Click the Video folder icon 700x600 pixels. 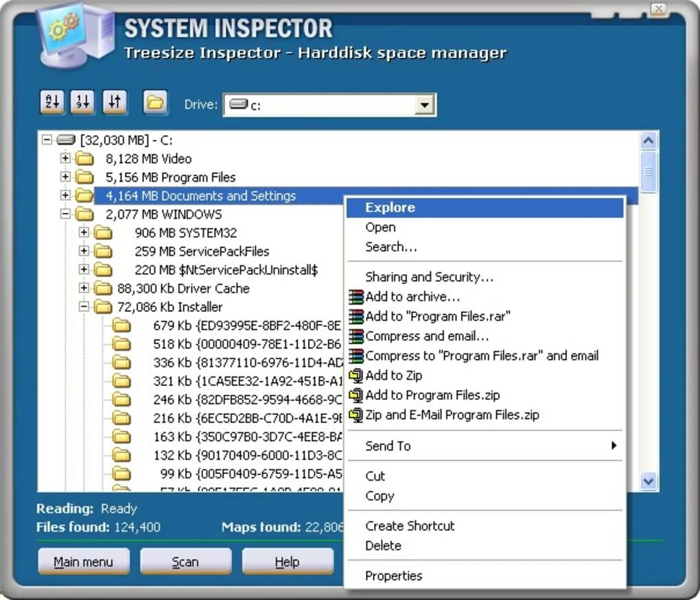(x=84, y=158)
